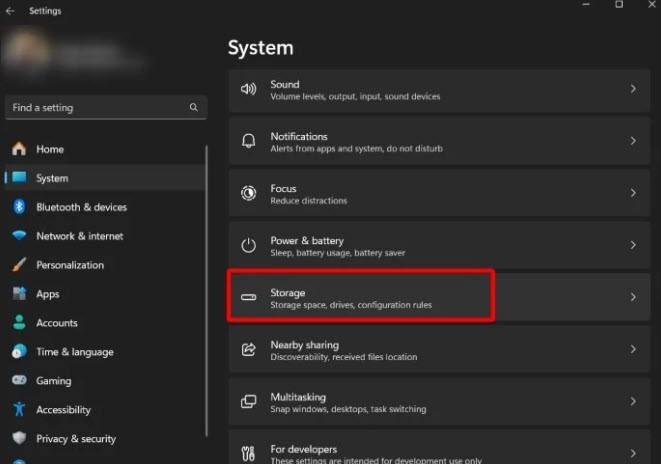The image size is (661, 464).
Task: Open Storage using its right chevron
Action: [x=633, y=297]
